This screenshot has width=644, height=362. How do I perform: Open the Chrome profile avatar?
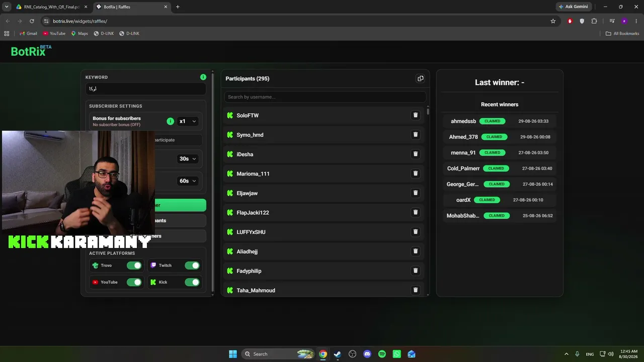click(624, 21)
